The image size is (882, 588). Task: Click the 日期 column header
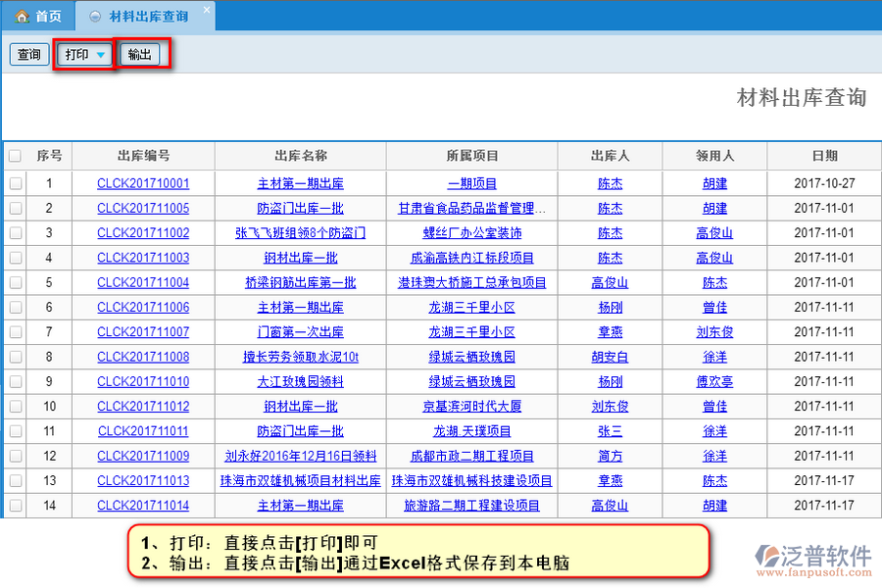click(x=823, y=156)
